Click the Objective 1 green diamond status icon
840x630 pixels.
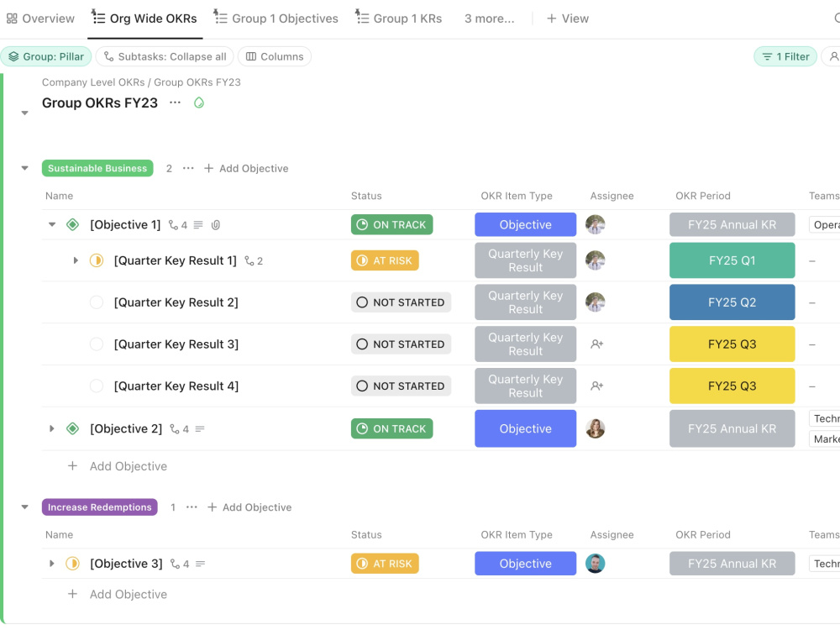pos(72,224)
